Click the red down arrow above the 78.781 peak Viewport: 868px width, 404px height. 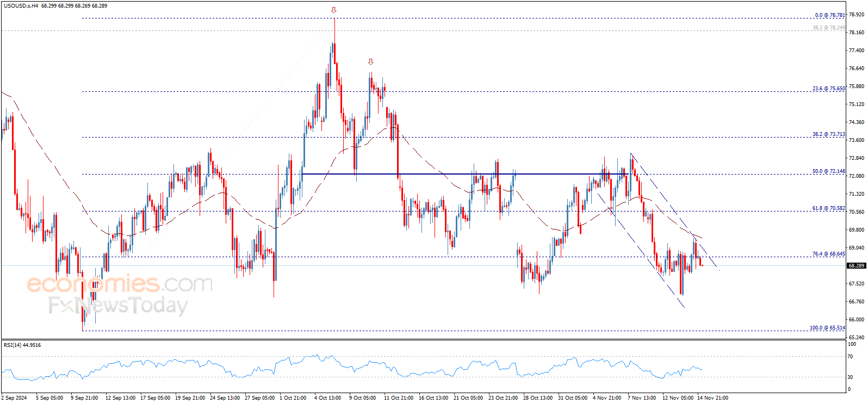334,10
